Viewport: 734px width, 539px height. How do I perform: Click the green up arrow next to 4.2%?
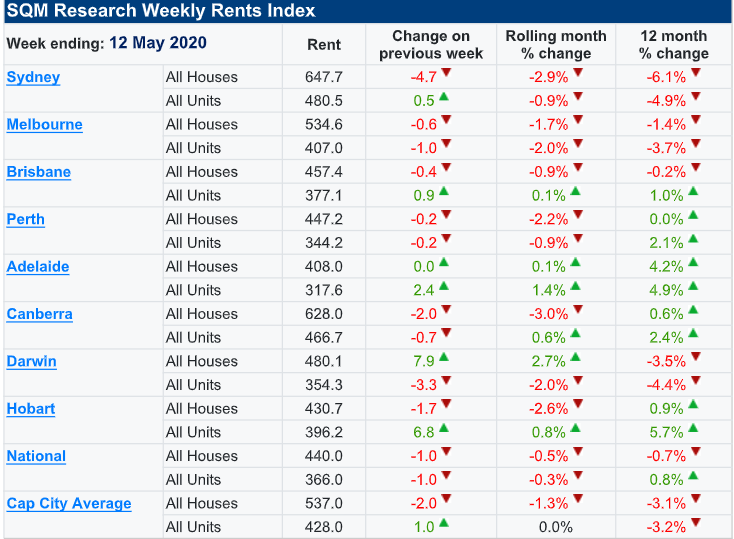point(693,263)
